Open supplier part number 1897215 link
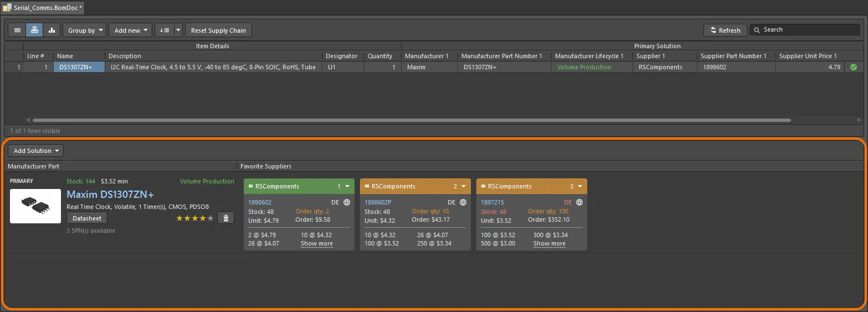Screen dimensions: 868x312 tap(492, 202)
